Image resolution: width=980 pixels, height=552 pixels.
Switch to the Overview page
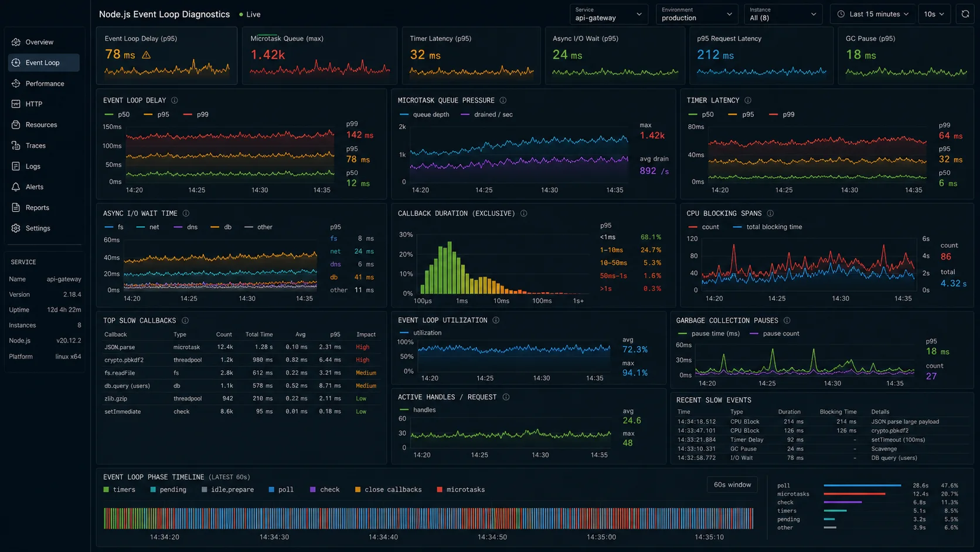[44, 42]
